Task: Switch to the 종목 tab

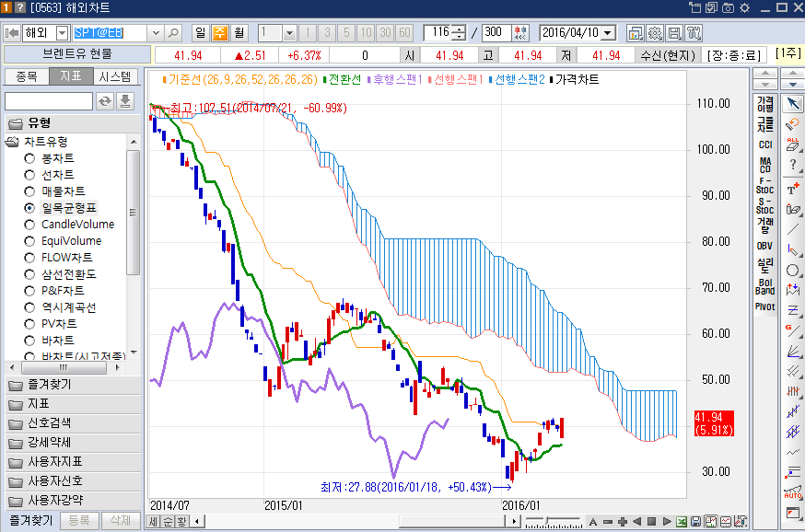Action: [x=26, y=76]
